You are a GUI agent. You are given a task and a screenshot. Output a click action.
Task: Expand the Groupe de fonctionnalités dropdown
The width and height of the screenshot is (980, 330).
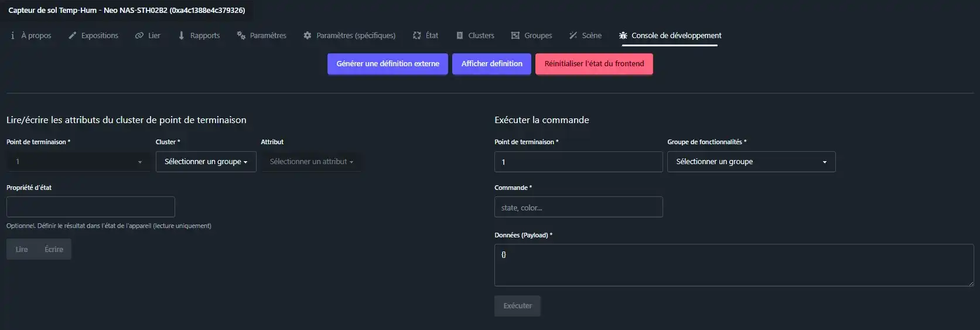click(751, 162)
